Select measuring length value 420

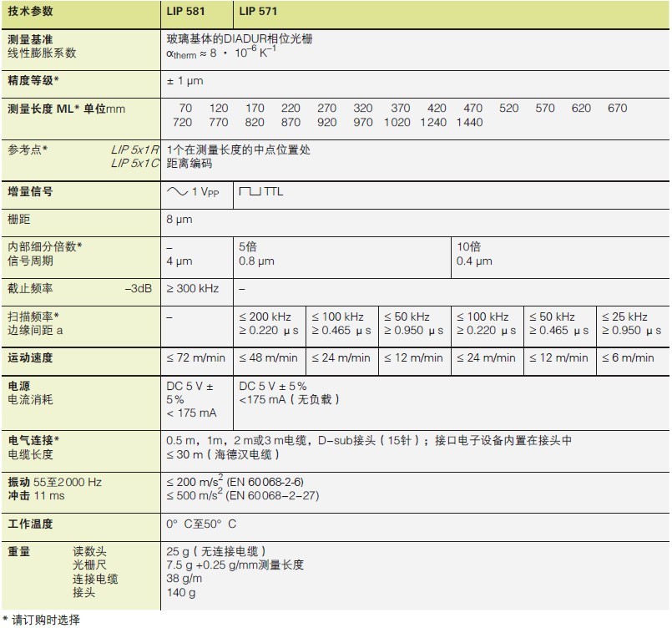437,108
